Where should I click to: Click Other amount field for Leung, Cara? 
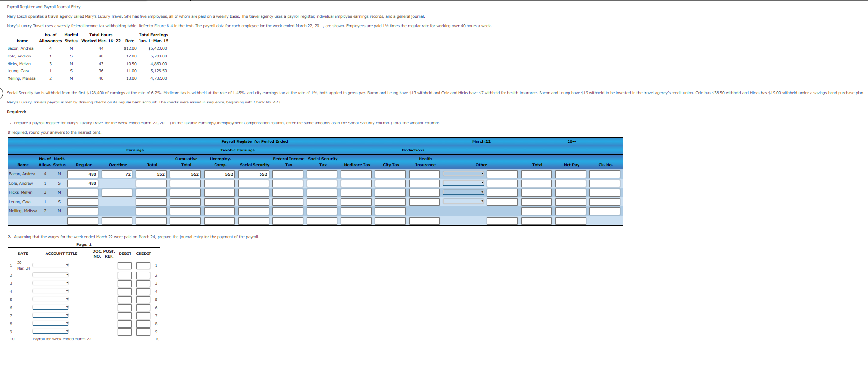(x=502, y=202)
